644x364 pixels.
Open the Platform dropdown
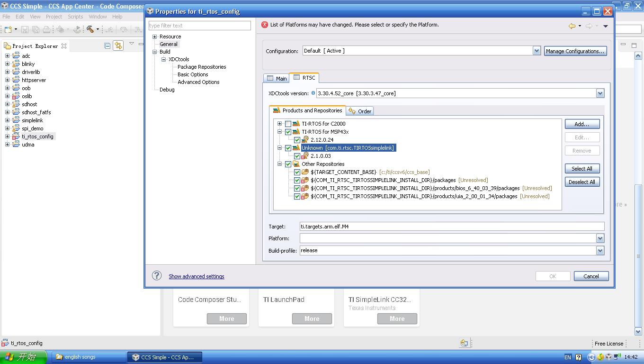[x=600, y=238]
